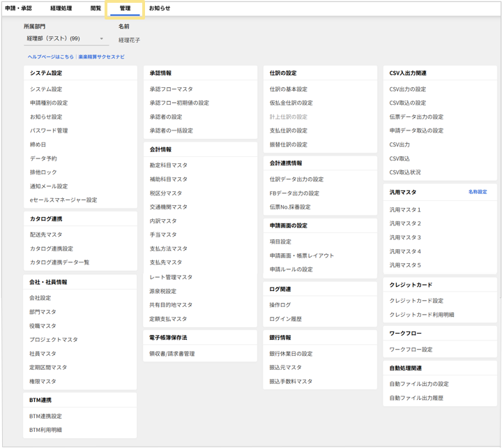Select the お知らせ tab
The width and height of the screenshot is (502, 448).
(x=159, y=8)
